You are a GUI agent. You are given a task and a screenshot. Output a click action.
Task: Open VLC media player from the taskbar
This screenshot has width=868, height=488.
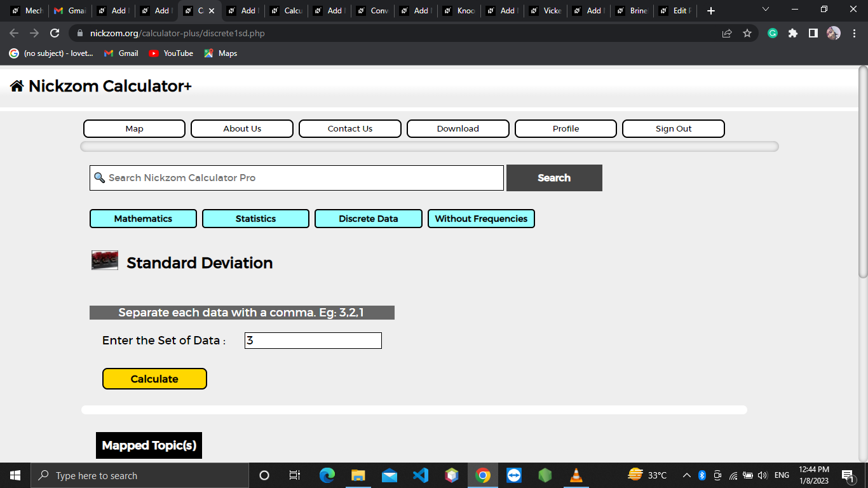click(x=576, y=475)
